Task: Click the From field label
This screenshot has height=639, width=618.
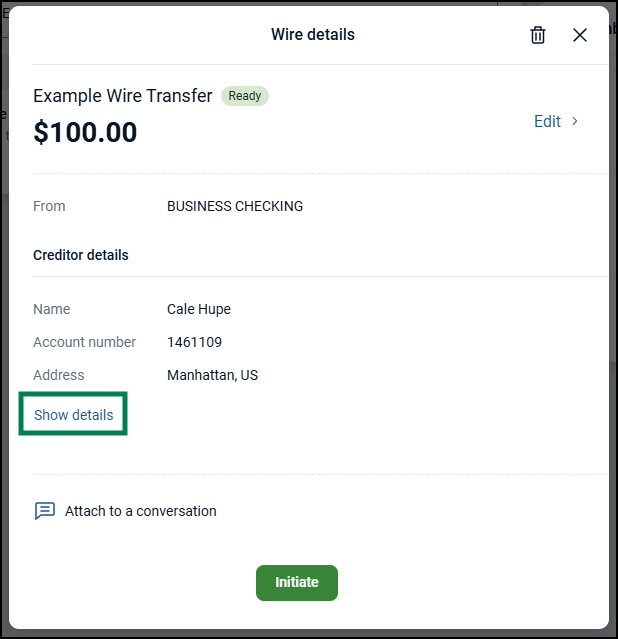Action: (x=49, y=206)
